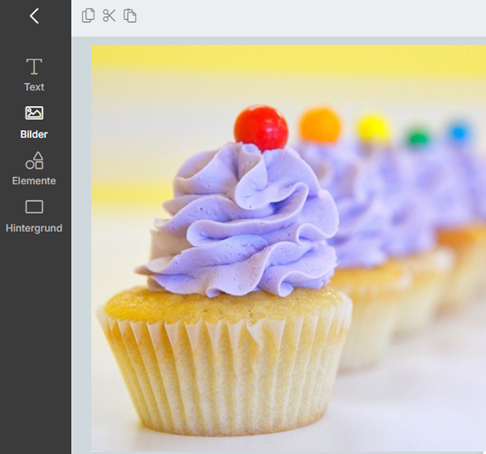Go back using the left chevron arrow
The image size is (486, 454).
pos(34,16)
